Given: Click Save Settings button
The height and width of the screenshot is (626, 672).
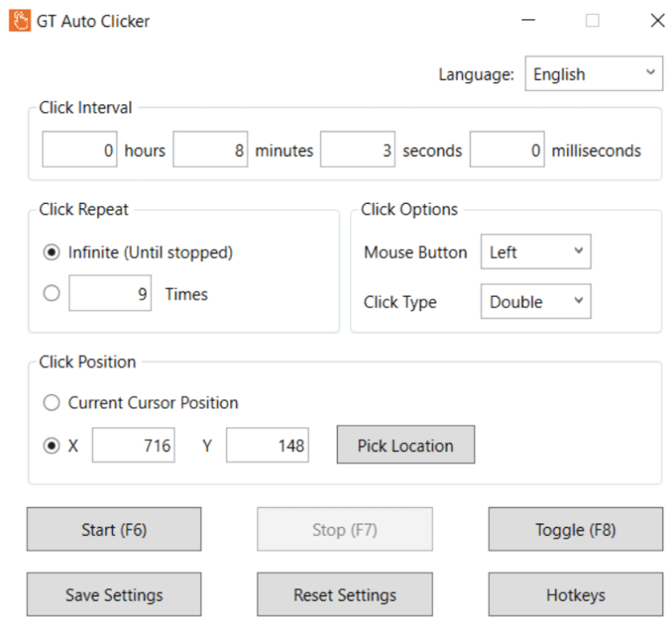Looking at the screenshot, I should tap(114, 595).
